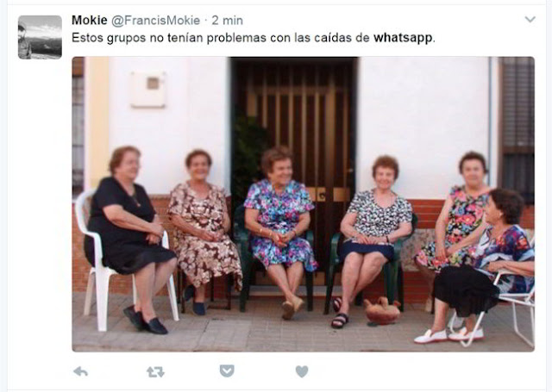Click the meter box on white wall
This screenshot has width=552, height=392.
148,89
